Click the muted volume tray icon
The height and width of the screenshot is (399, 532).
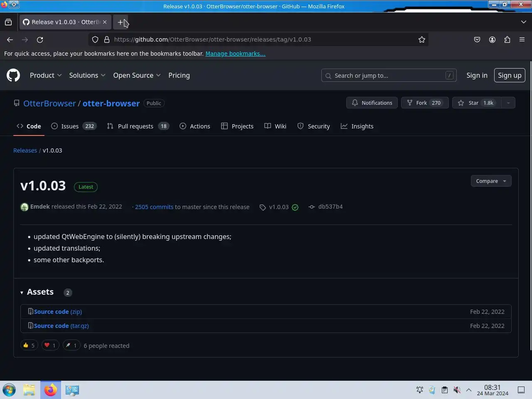coord(457,390)
